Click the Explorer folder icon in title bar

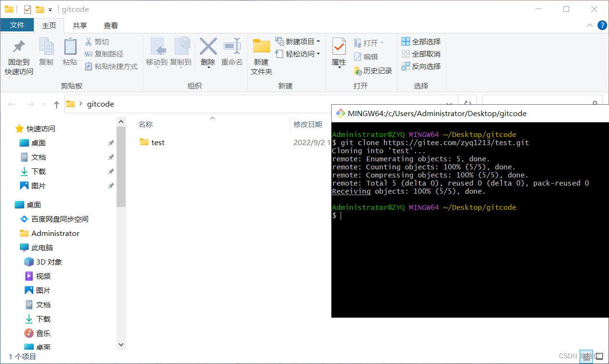[x=9, y=9]
